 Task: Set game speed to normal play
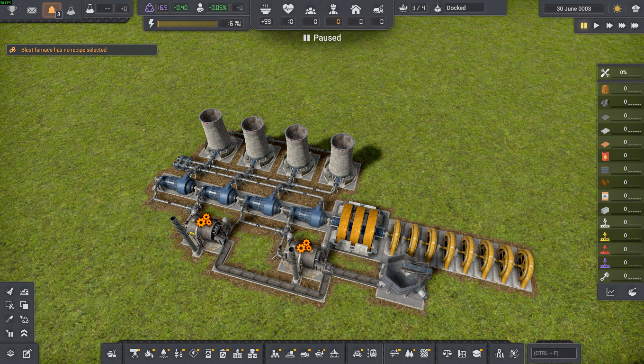597,26
